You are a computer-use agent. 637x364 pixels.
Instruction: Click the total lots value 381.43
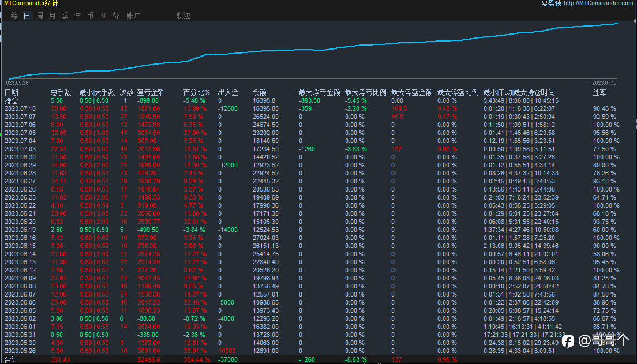point(61,359)
